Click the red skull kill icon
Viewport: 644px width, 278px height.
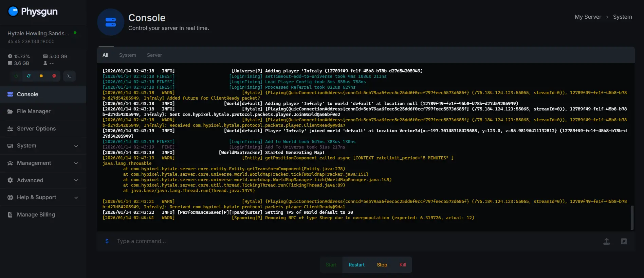point(54,76)
